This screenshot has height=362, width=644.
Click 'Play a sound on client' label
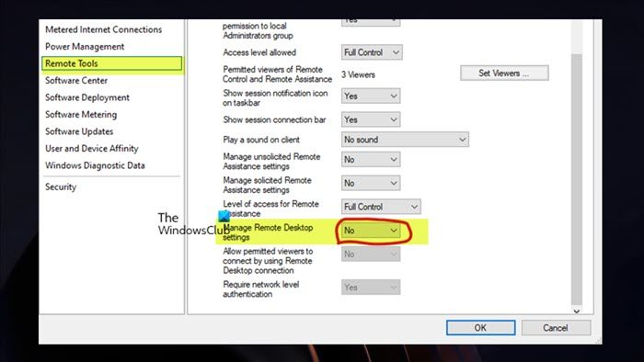(261, 140)
